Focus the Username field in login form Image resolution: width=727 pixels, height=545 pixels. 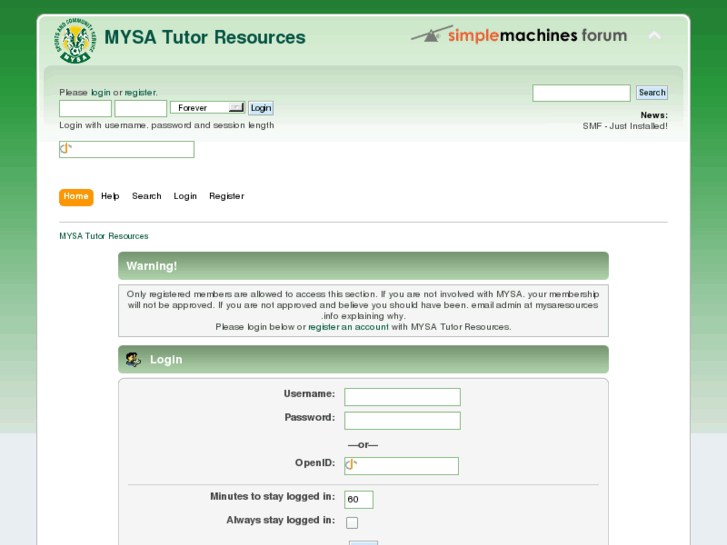pyautogui.click(x=402, y=397)
